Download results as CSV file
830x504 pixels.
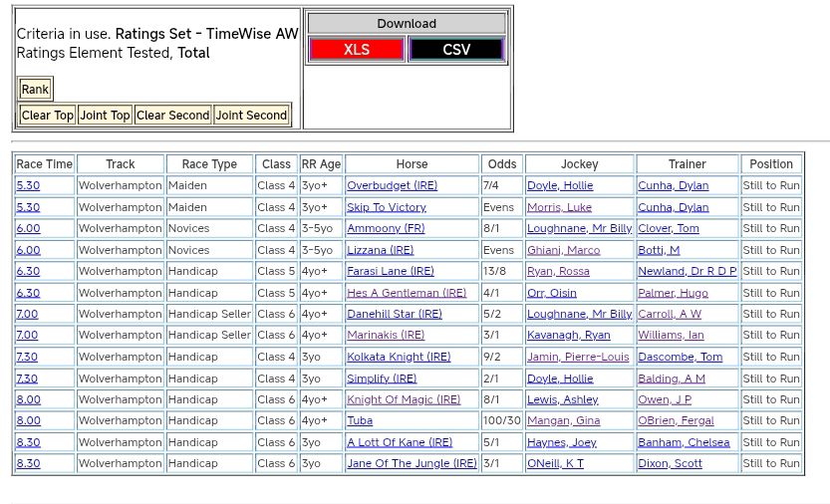click(456, 50)
